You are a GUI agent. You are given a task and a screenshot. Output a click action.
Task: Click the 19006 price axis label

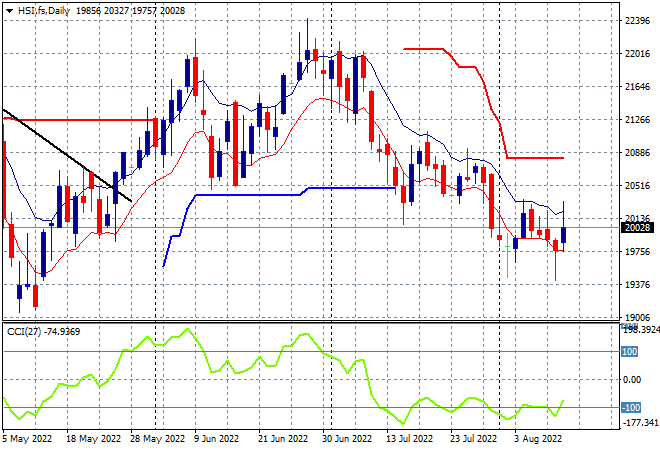[638, 317]
